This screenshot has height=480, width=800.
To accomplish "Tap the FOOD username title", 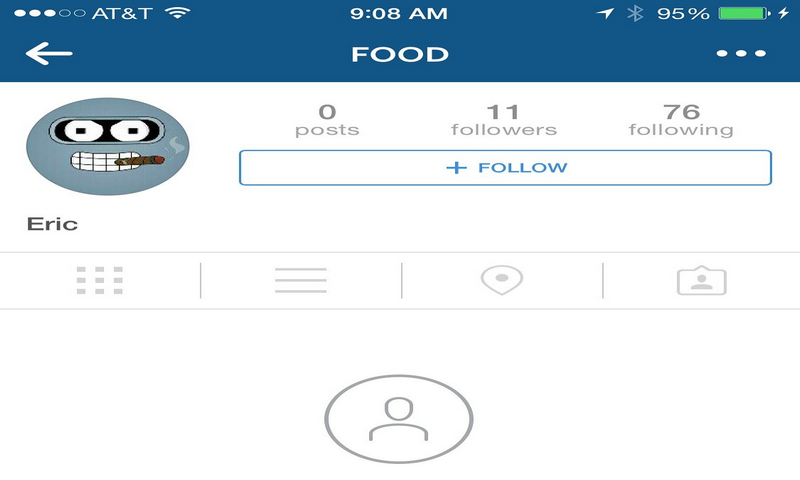I will click(x=399, y=54).
